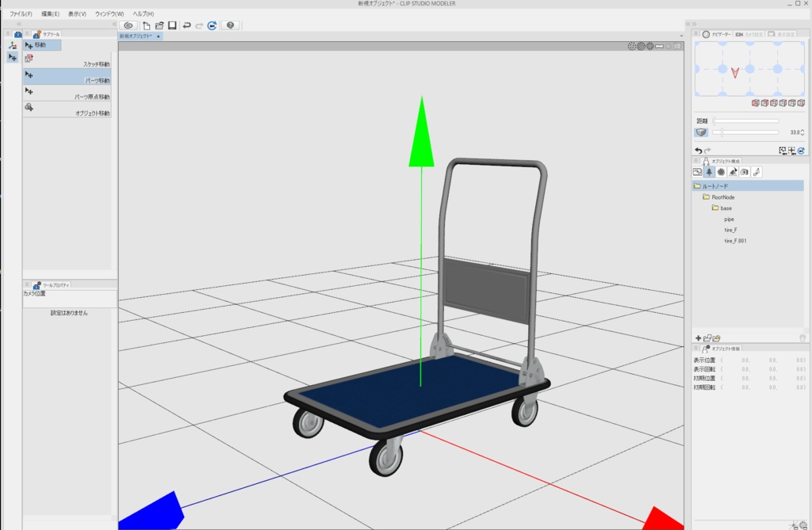The image size is (812, 530).
Task: Click the Undo icon in the top toolbar
Action: 187,25
